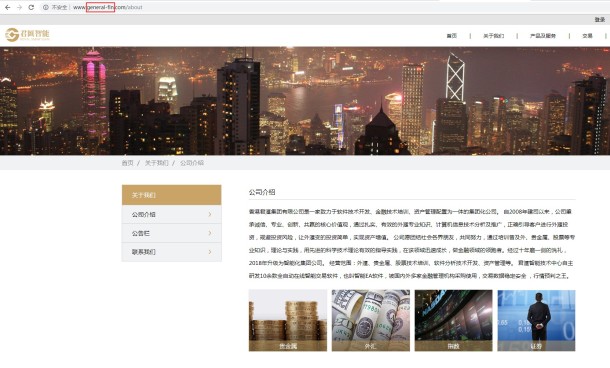Click the Hong Kong skyline banner image
610x368 pixels.
305,101
